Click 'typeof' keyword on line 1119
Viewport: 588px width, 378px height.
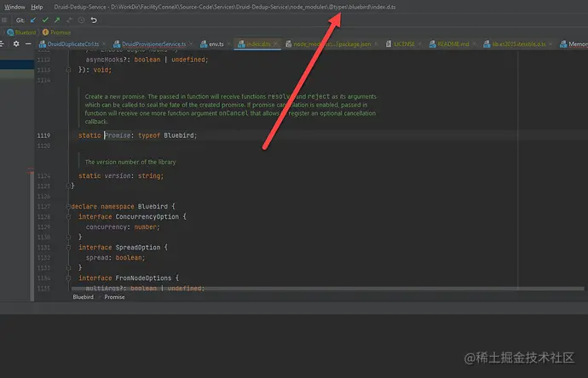pos(149,135)
